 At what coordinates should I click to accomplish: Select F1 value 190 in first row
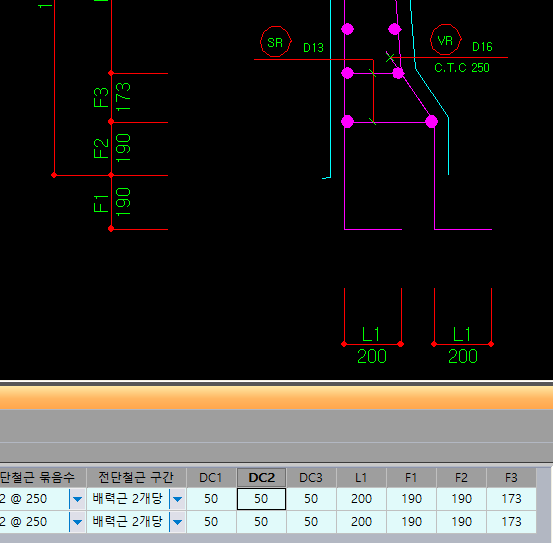point(411,499)
